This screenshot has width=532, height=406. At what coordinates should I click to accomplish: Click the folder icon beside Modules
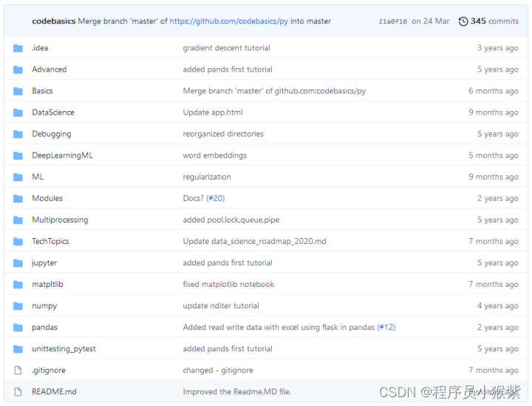point(18,199)
